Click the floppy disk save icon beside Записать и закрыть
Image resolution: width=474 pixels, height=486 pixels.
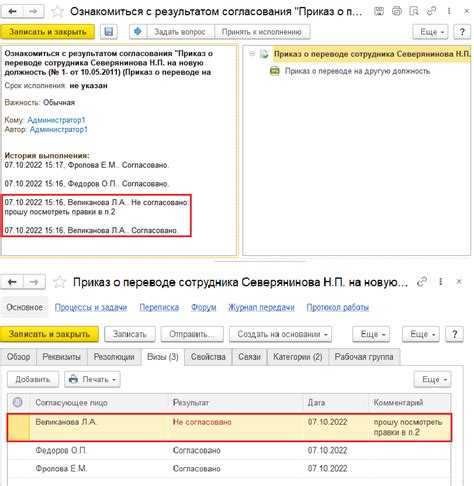tap(109, 32)
